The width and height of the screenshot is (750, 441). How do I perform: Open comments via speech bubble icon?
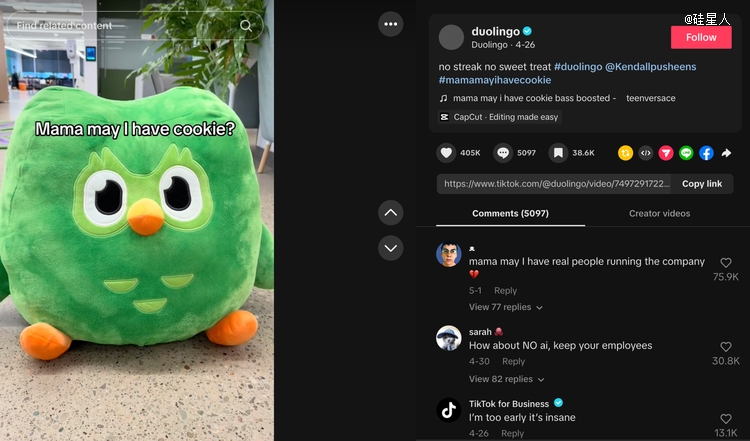coord(503,153)
